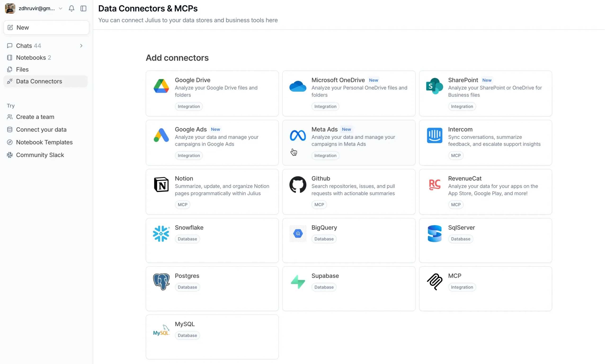Open the account dropdown chevron
This screenshot has height=364, width=606.
[x=60, y=8]
